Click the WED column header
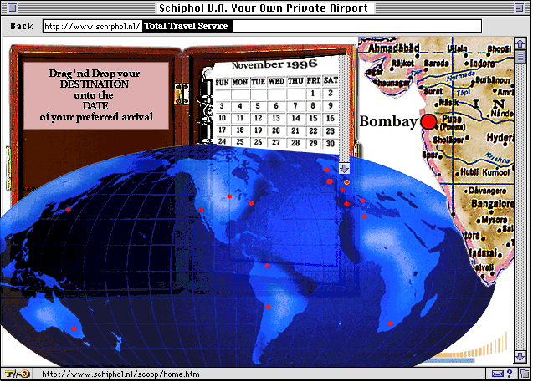The width and height of the screenshot is (533, 392). point(276,81)
